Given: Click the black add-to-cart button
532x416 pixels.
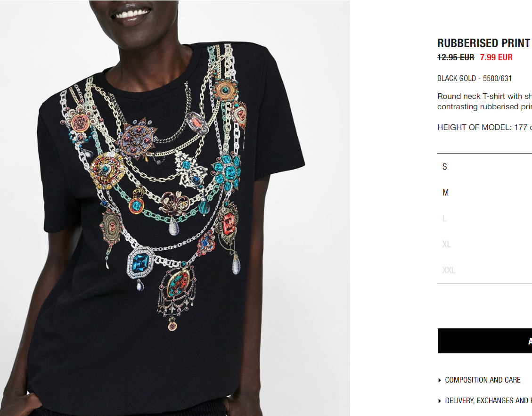Looking at the screenshot, I should [485, 341].
